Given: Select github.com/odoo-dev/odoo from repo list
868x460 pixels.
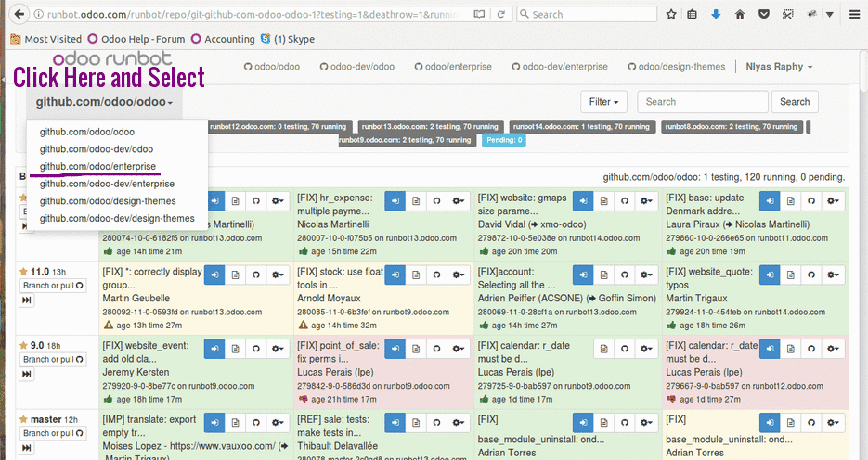Looking at the screenshot, I should coord(97,148).
